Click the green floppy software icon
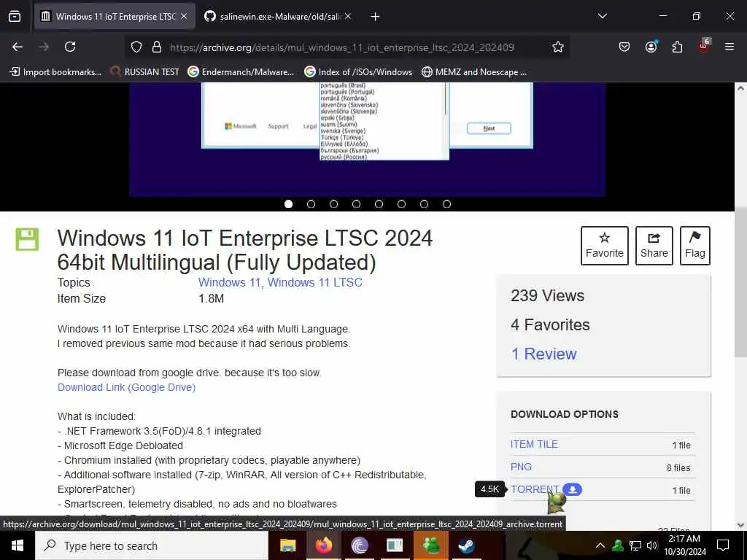Image resolution: width=747 pixels, height=560 pixels. click(x=27, y=239)
